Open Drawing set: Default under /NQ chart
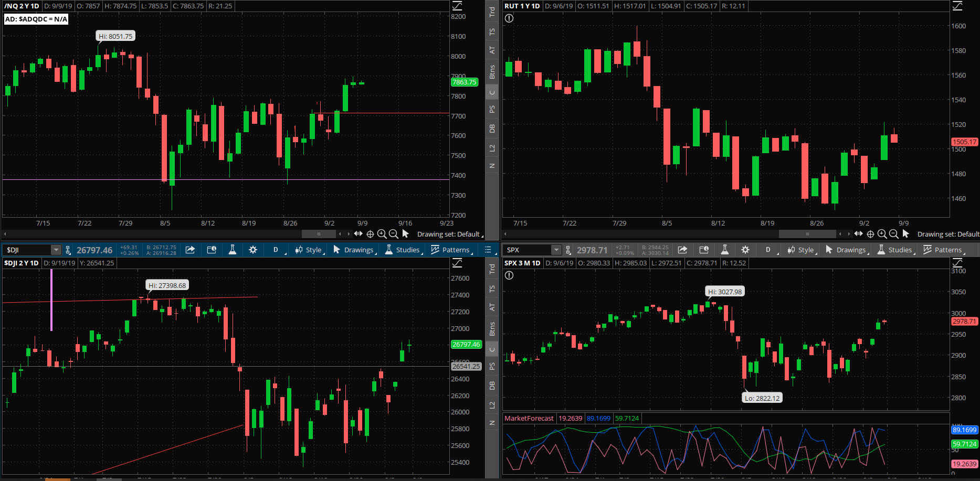This screenshot has width=980, height=481. pyautogui.click(x=450, y=234)
